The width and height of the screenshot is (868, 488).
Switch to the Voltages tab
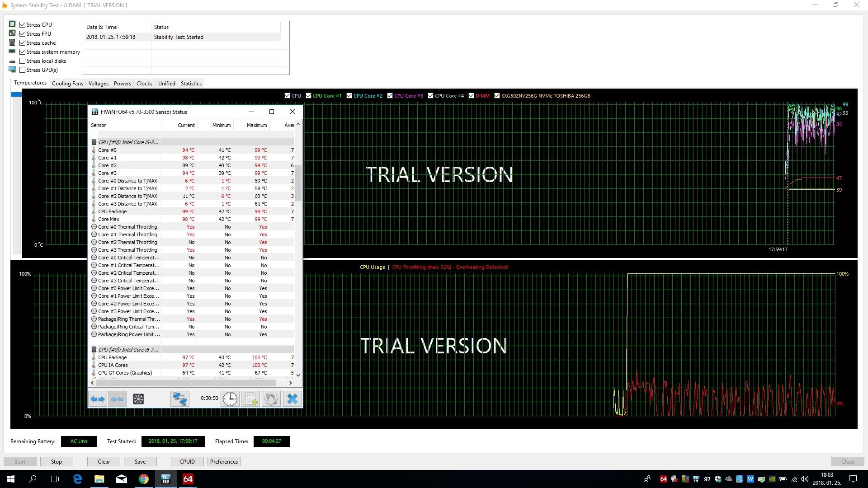(98, 84)
